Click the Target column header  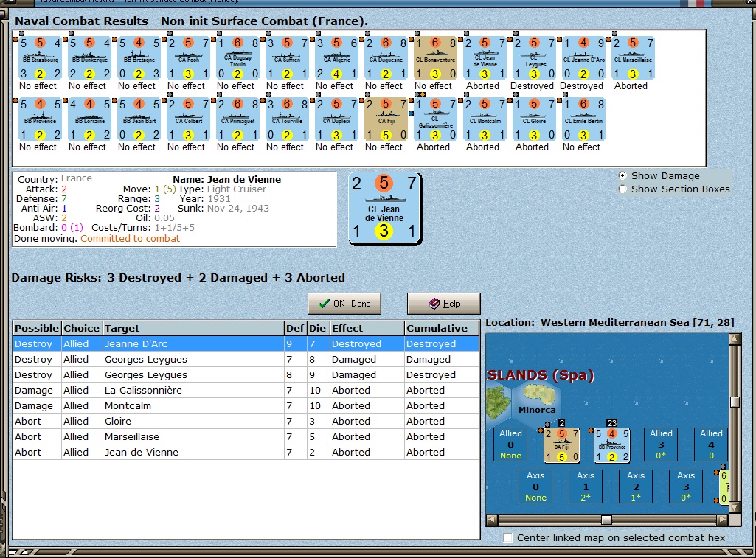click(x=193, y=328)
